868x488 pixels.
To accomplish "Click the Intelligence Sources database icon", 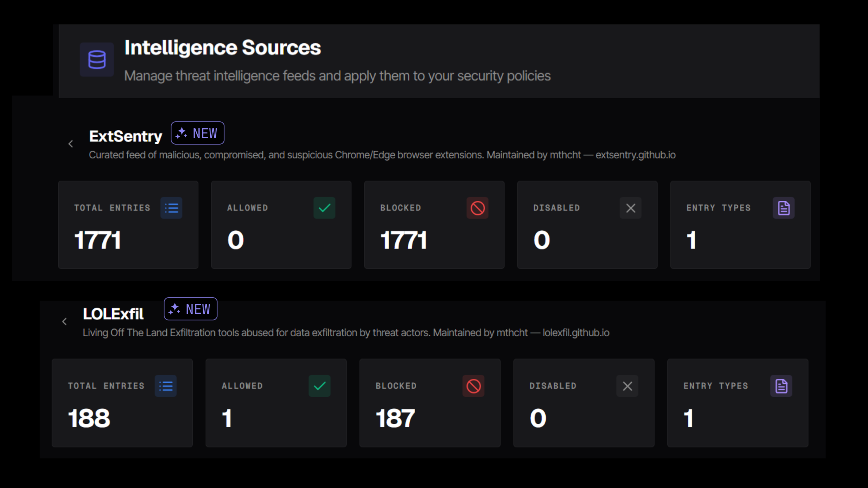I will [x=97, y=60].
